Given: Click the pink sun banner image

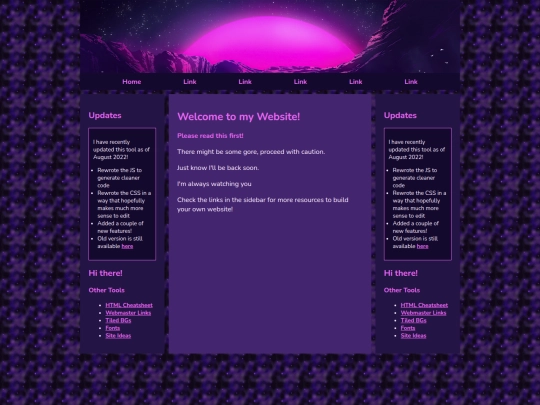Looking at the screenshot, I should [270, 37].
